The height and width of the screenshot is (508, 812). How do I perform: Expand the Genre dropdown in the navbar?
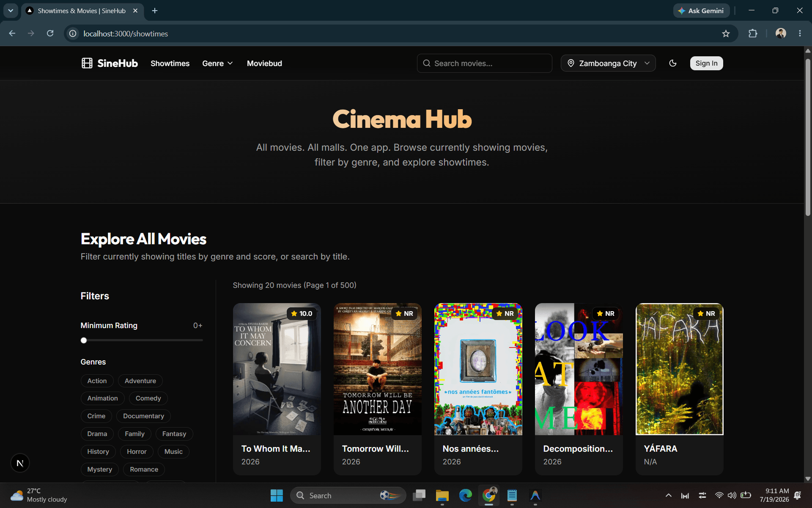[217, 63]
